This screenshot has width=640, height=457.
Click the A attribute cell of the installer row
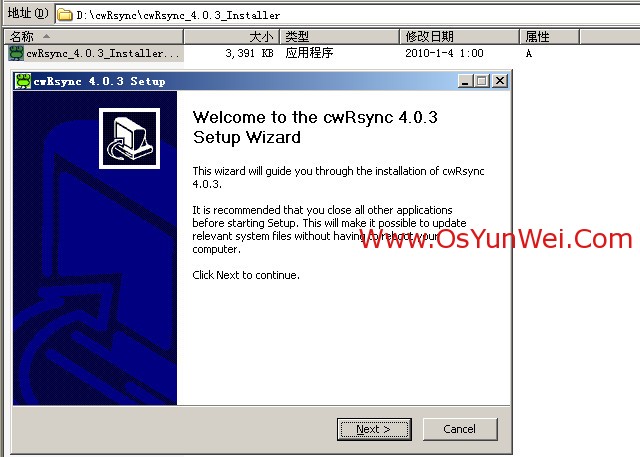pos(529,53)
